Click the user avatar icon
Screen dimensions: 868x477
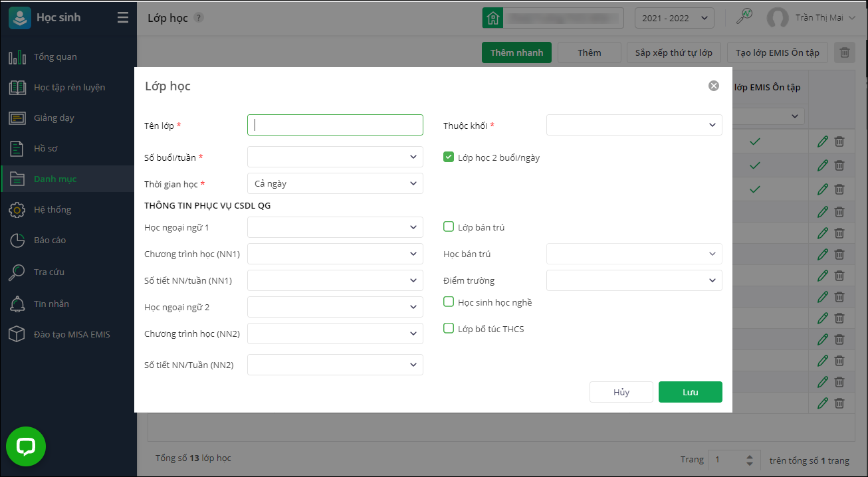[778, 18]
